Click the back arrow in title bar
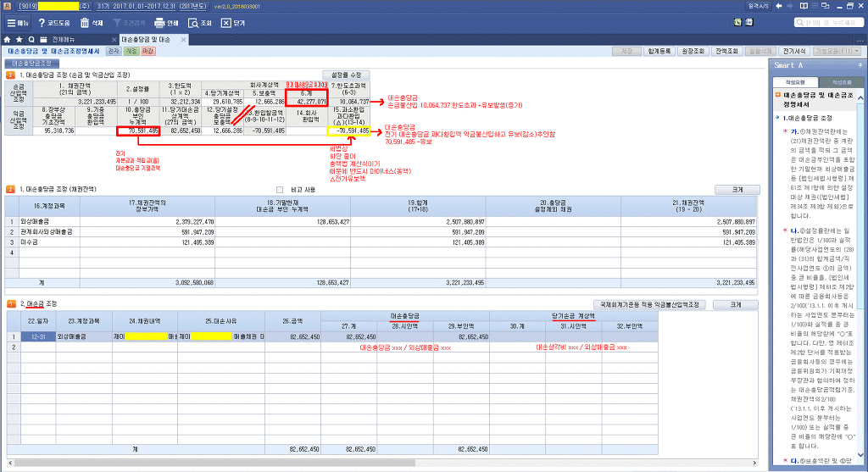The image size is (868, 472). 779,6
